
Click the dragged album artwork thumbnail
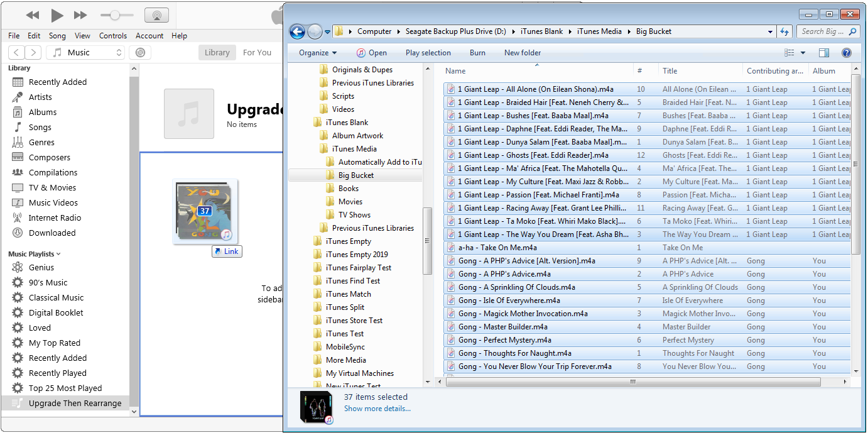click(x=205, y=212)
